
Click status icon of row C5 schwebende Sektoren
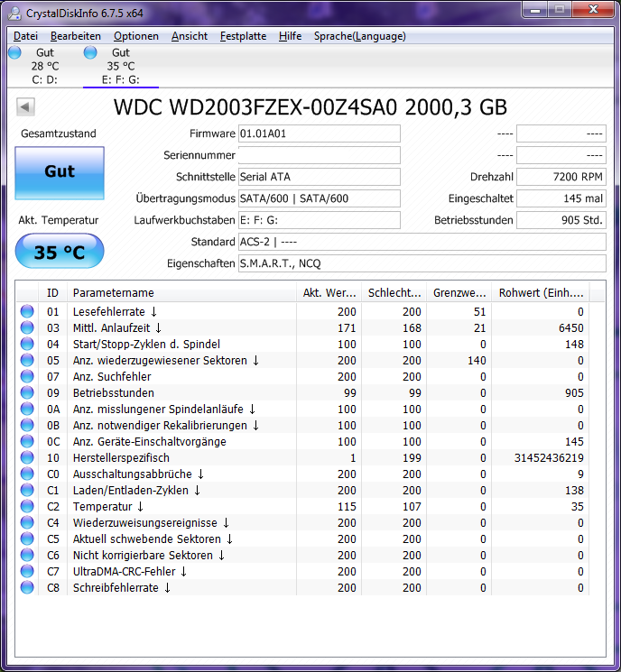[x=27, y=539]
